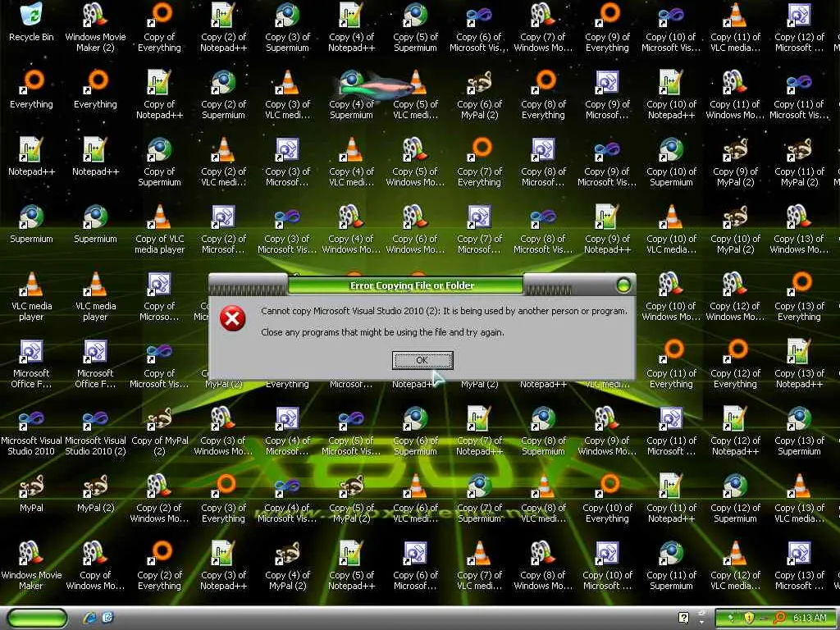Select Windows Movie Maker (2) shortcut
840x630 pixels.
click(x=95, y=28)
